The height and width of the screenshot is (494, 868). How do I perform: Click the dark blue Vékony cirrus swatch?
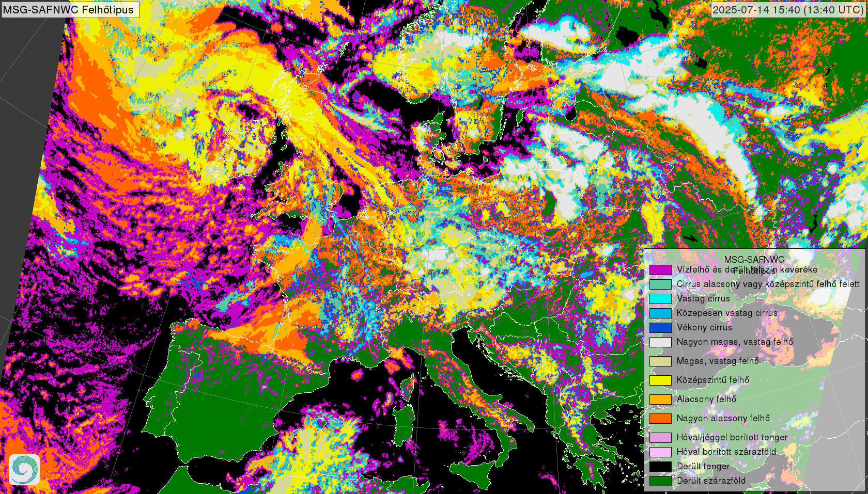tap(660, 327)
